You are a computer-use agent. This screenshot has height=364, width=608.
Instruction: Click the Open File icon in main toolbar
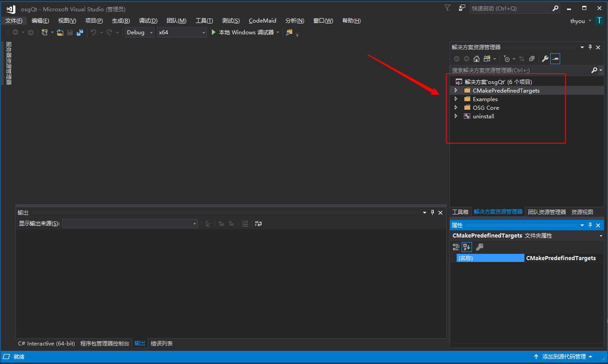(60, 33)
